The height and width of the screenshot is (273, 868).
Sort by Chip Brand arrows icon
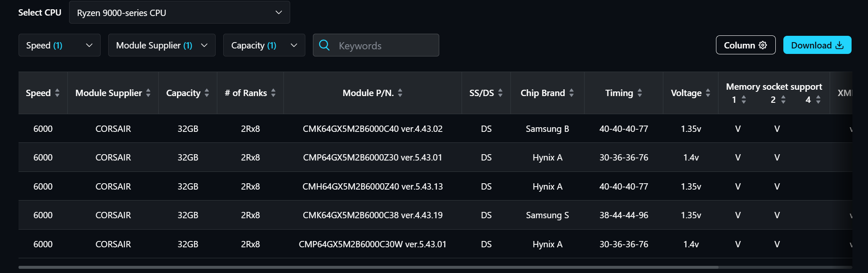click(572, 93)
